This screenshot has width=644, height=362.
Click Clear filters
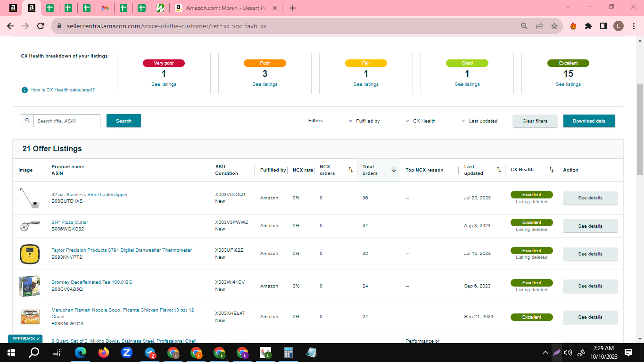pyautogui.click(x=535, y=121)
